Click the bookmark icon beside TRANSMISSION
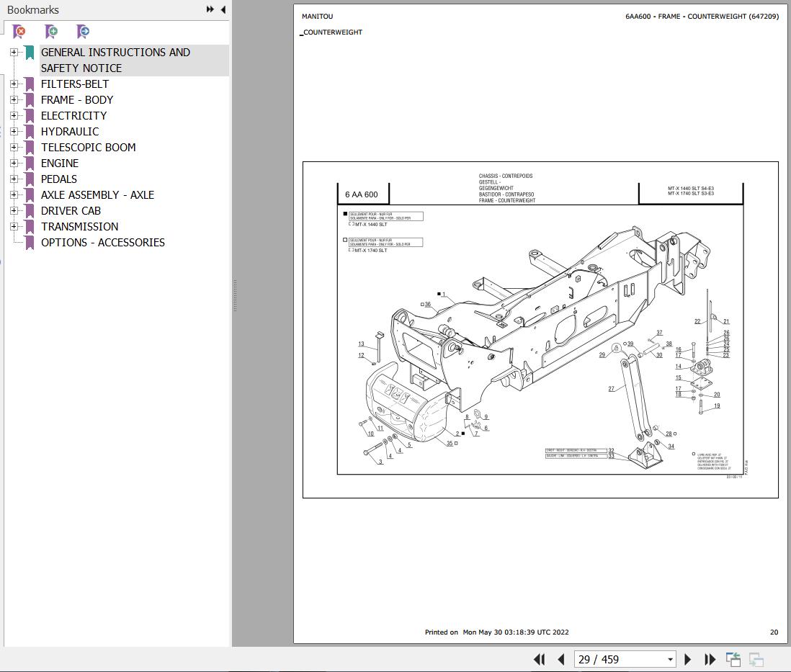Viewport: 791px width, 672px height. point(30,227)
